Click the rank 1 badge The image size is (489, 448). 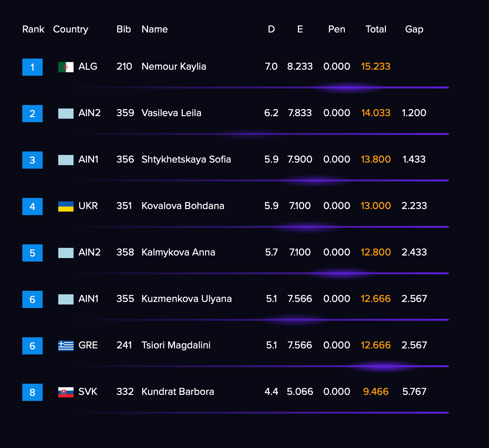point(32,67)
